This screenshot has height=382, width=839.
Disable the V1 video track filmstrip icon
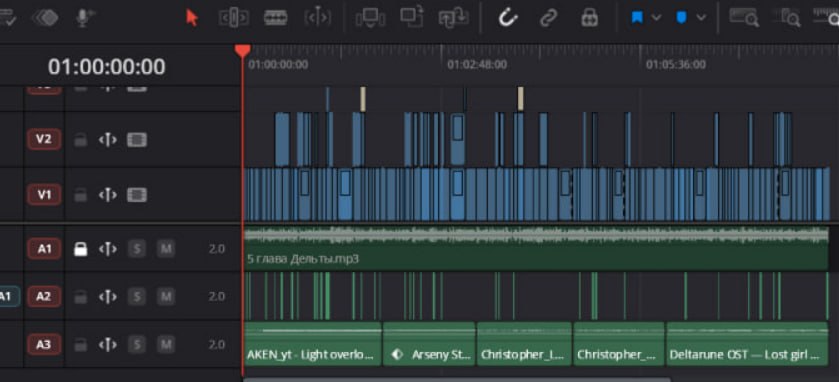point(137,195)
